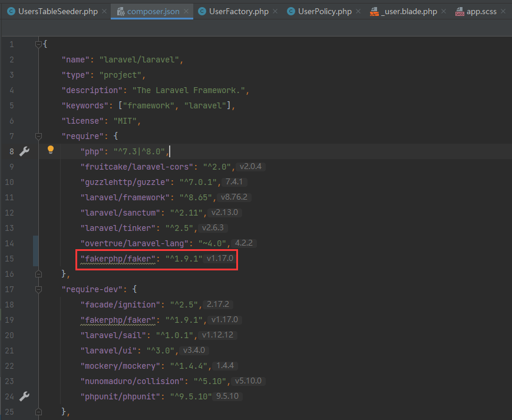Image resolution: width=512 pixels, height=420 pixels.
Task: Click the wrench icon on line 8
Action: pos(24,151)
